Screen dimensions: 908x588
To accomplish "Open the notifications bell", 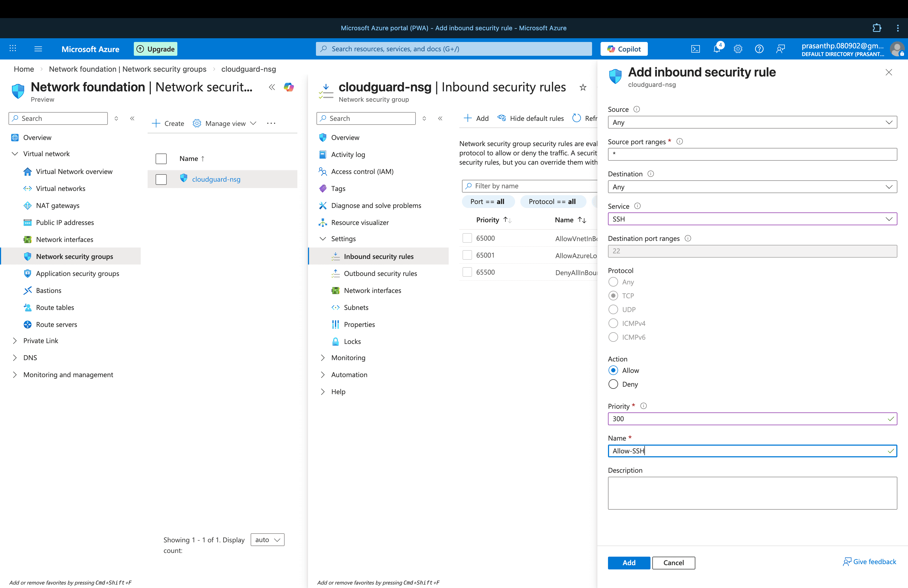I will (717, 49).
